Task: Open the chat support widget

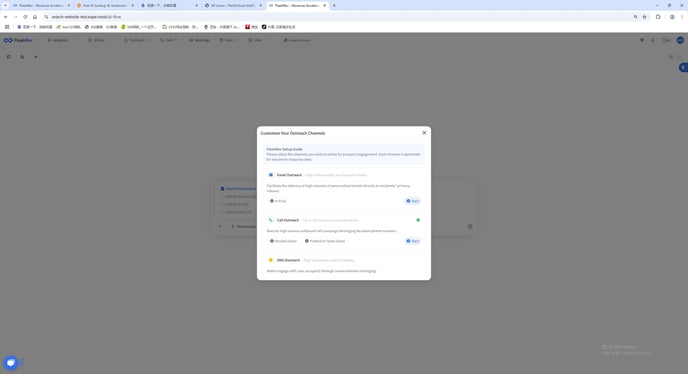Action: [x=11, y=363]
